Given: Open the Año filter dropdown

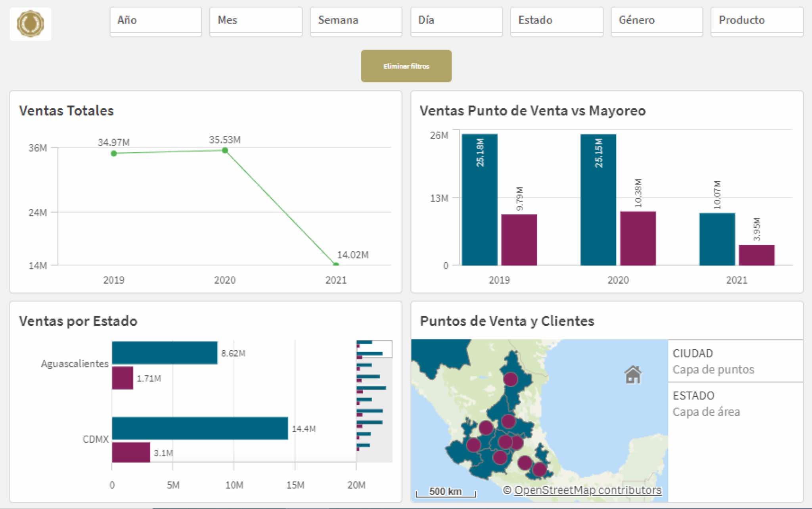Looking at the screenshot, I should click(x=155, y=20).
